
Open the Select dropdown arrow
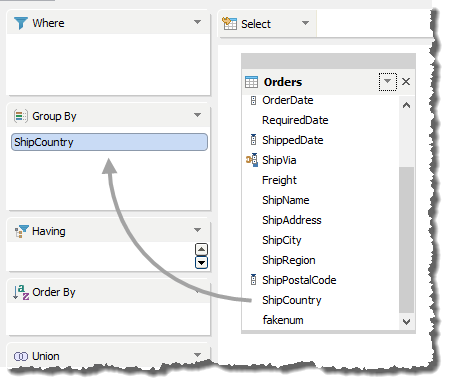[305, 23]
